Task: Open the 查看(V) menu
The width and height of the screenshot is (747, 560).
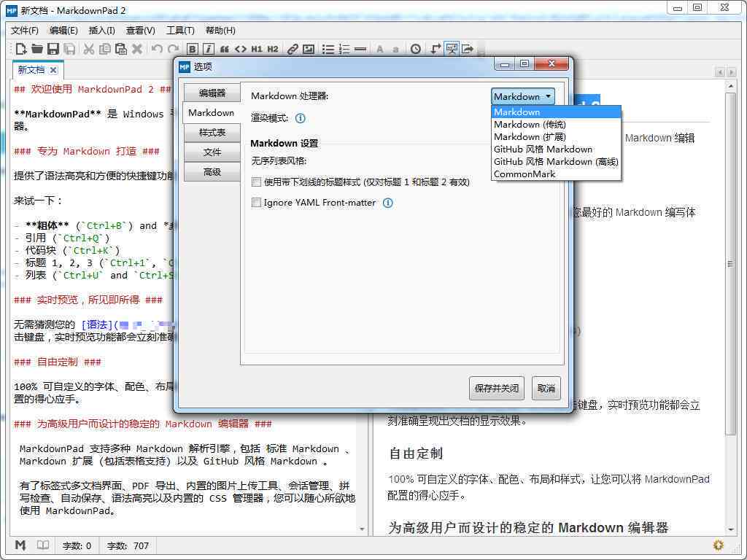Action: pyautogui.click(x=140, y=31)
